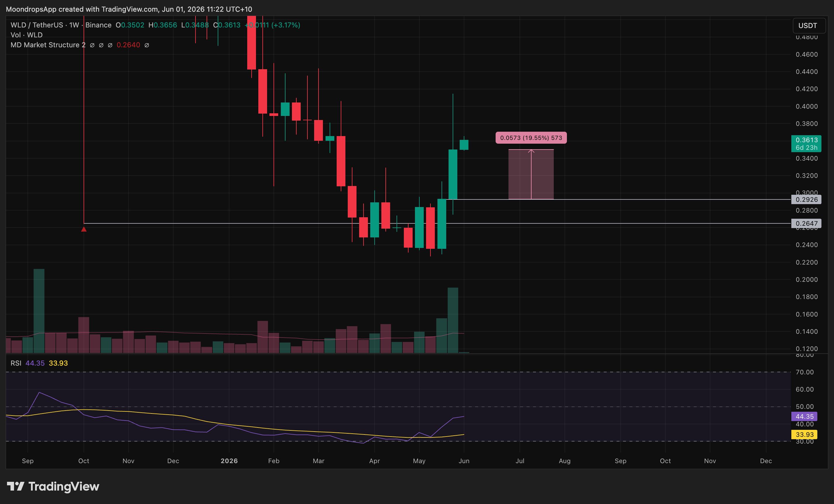Click the latest green weekly candle near Jun
Image resolution: width=834 pixels, height=504 pixels.
point(464,145)
